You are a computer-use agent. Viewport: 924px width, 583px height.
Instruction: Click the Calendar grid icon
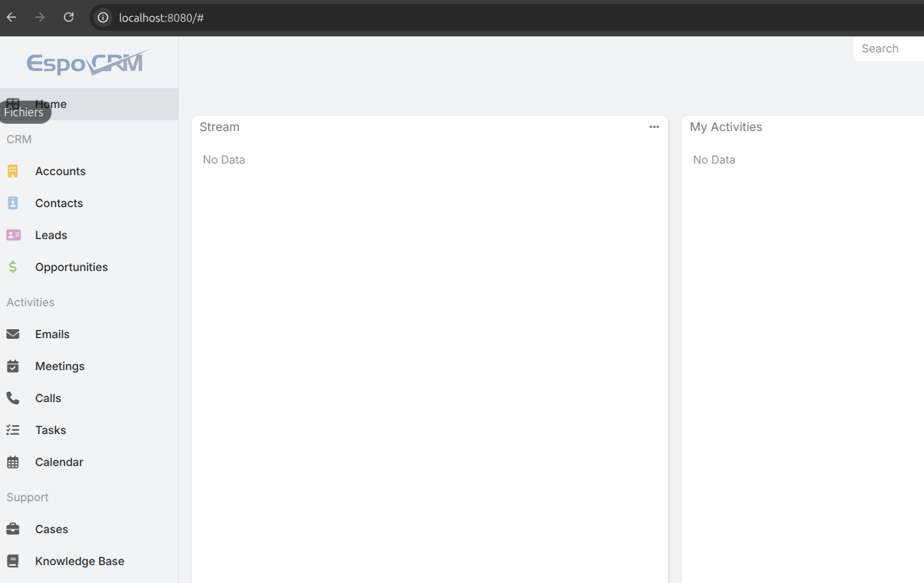point(13,462)
